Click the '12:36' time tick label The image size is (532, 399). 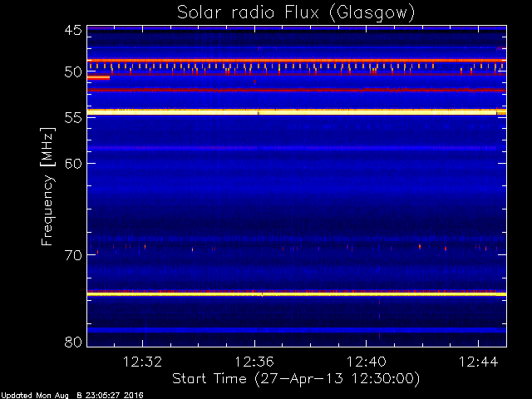254,362
